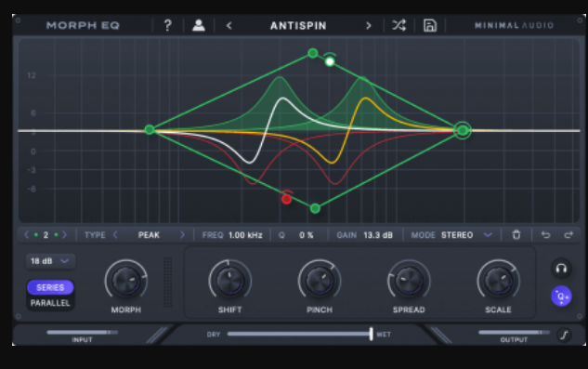This screenshot has height=369, width=588.
Task: Randomize preset with shuffle icon
Action: [x=399, y=25]
